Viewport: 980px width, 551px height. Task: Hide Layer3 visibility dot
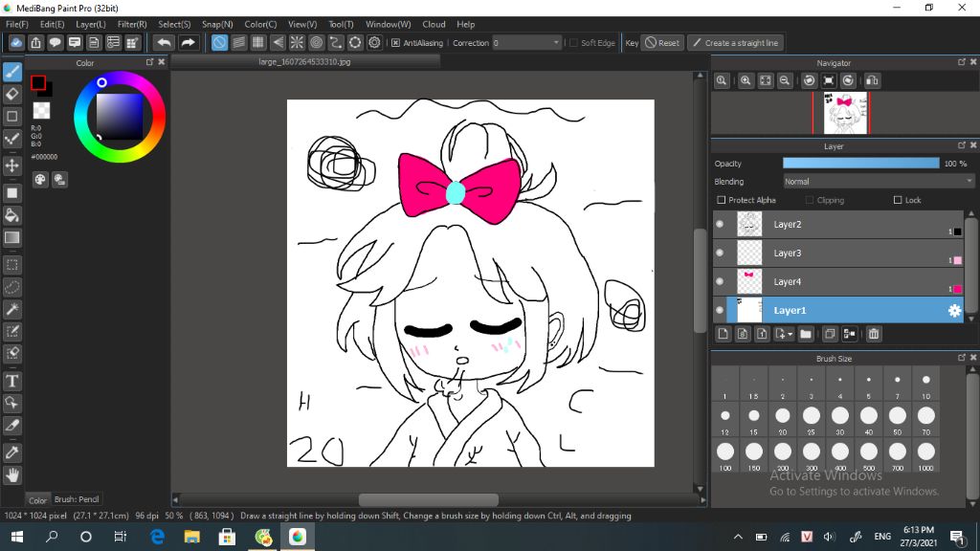tap(720, 253)
